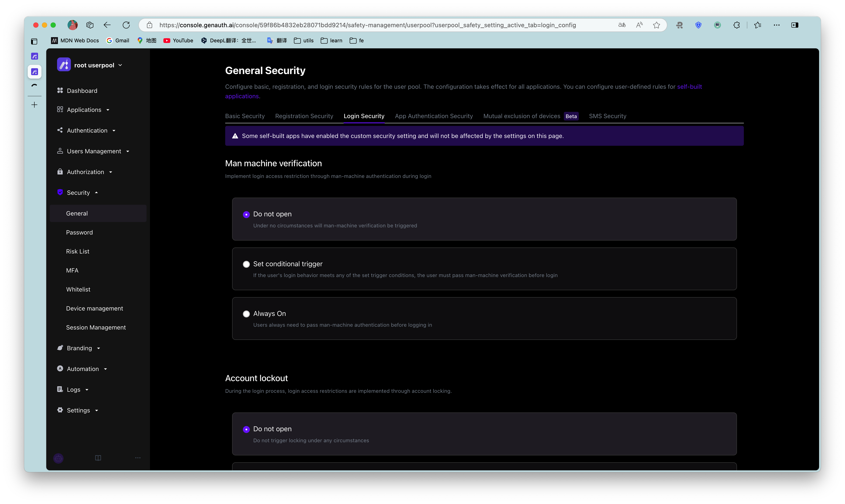Expand the Applications sidebar menu
This screenshot has height=504, width=845.
pos(84,110)
